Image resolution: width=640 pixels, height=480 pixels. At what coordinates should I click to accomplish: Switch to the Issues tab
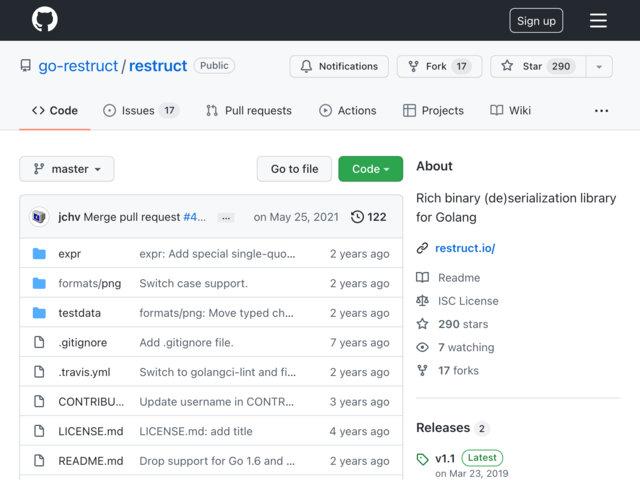(x=141, y=111)
